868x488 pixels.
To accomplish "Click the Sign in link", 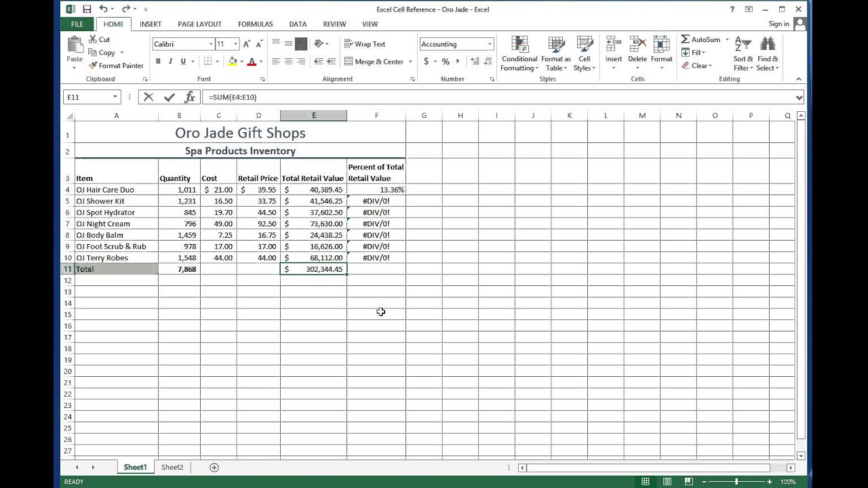I will point(778,24).
